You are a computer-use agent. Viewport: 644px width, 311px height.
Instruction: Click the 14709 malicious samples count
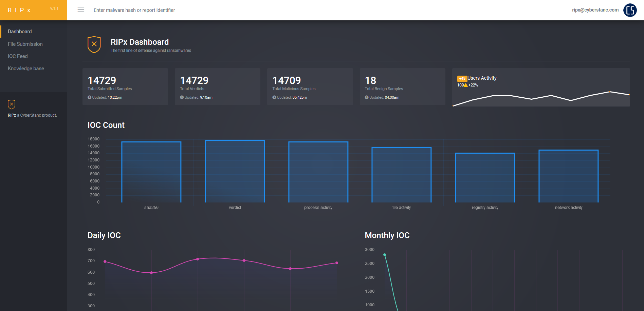click(x=287, y=80)
